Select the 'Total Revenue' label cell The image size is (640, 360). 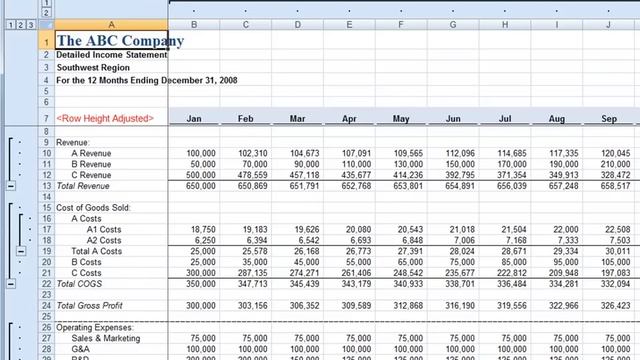(x=111, y=186)
